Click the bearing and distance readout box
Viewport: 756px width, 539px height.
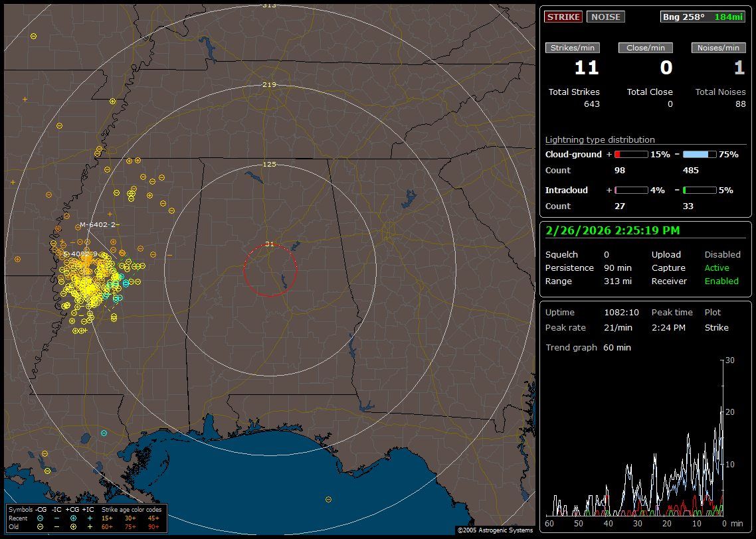tap(703, 17)
